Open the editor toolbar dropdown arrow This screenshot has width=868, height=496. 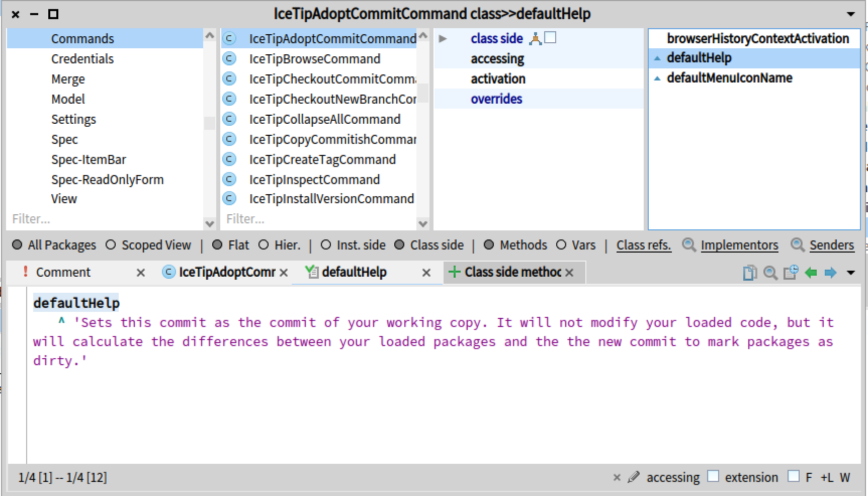point(851,273)
